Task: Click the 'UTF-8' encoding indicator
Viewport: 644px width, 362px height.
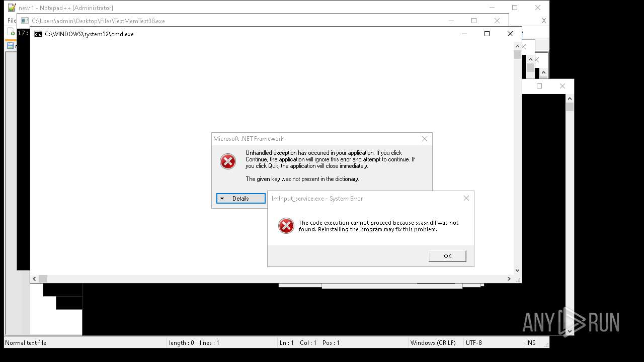Action: click(474, 343)
